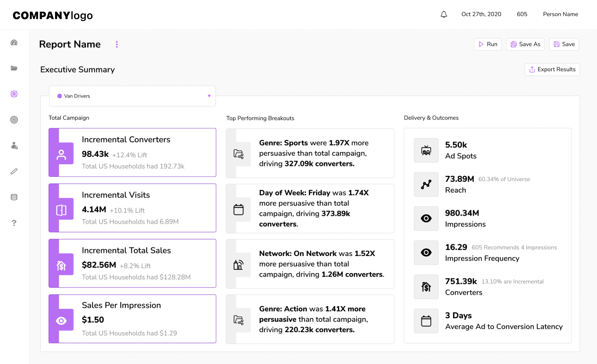Screen dimensions: 597x364
Task: Click the Genre: Action folder icon
Action: click(x=239, y=320)
